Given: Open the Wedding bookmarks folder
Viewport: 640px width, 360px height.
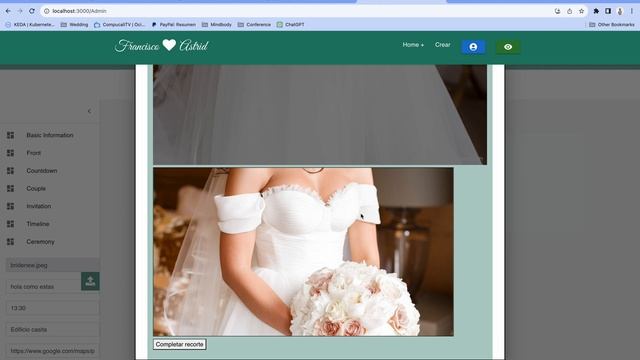Looking at the screenshot, I should coord(74,24).
